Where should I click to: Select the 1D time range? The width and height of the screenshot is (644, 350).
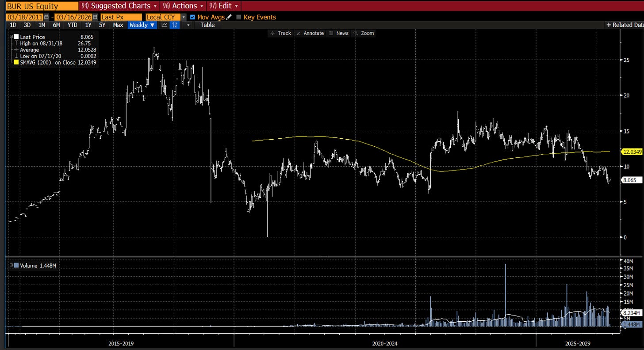(13, 25)
